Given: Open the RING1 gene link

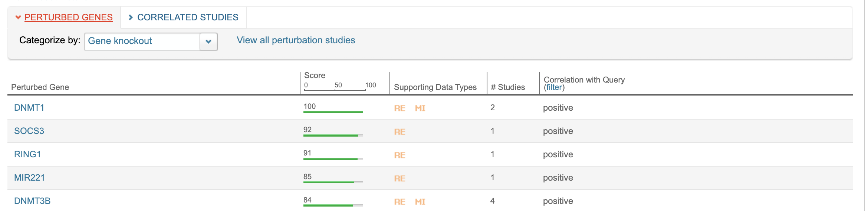Looking at the screenshot, I should [27, 154].
